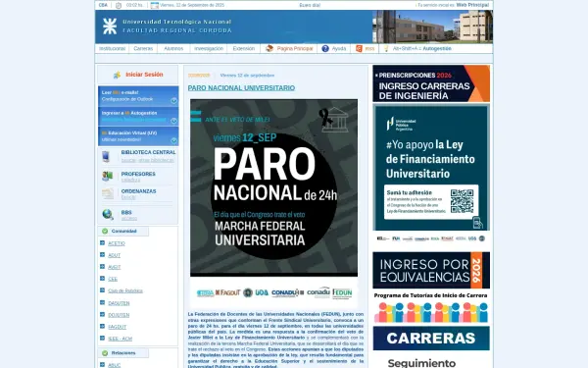This screenshot has width=588, height=368.
Task: Click the Ingreso por Equivalencias 2026 banner
Action: coord(431,271)
